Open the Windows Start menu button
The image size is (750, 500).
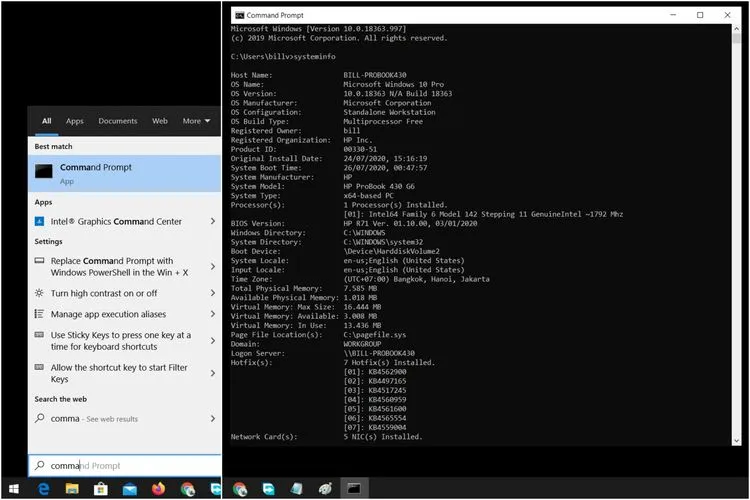(14, 489)
